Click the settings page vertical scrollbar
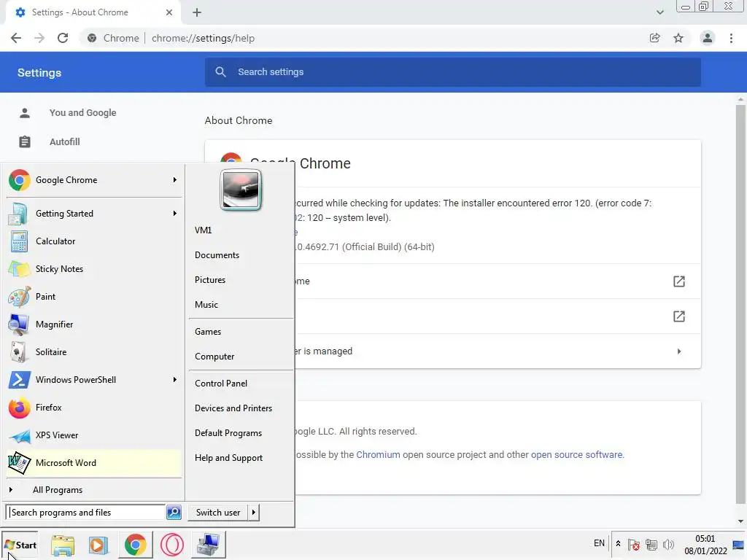 point(740,305)
